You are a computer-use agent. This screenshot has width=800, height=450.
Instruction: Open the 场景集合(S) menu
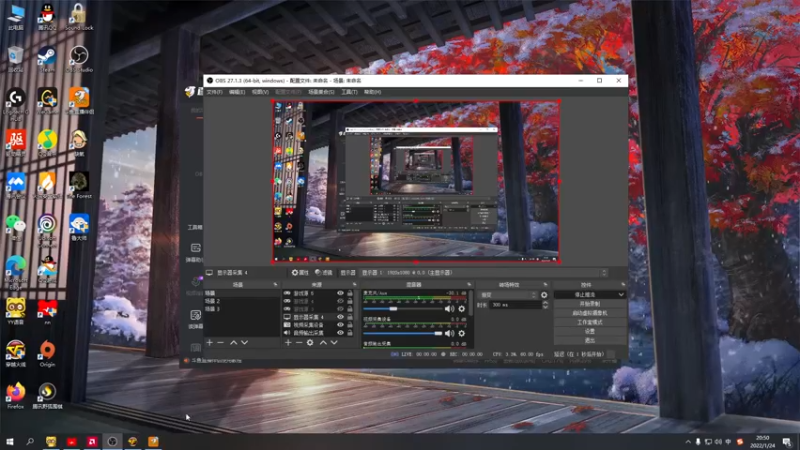coord(321,92)
